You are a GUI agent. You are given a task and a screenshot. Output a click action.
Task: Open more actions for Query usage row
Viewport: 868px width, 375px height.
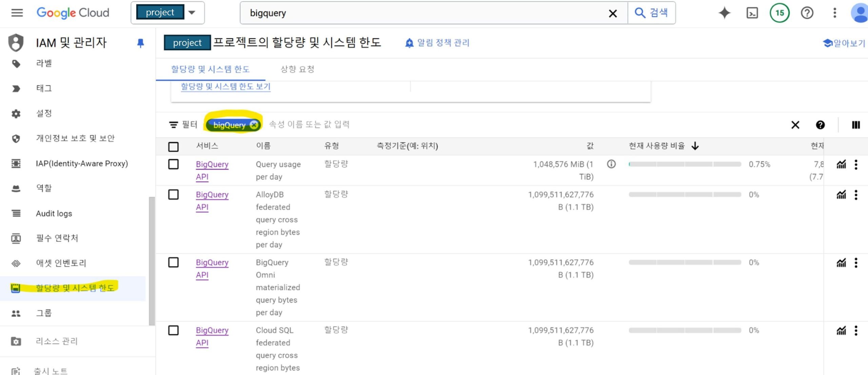pos(856,164)
